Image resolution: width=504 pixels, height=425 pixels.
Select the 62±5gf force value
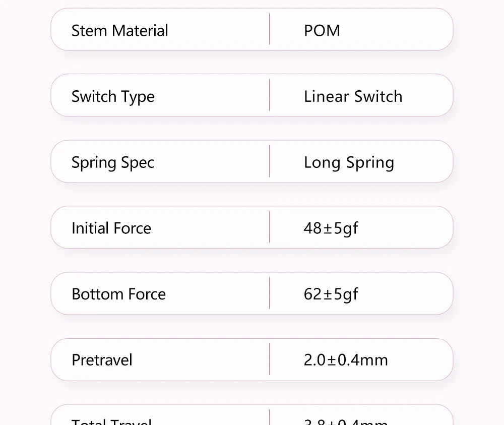tap(331, 294)
